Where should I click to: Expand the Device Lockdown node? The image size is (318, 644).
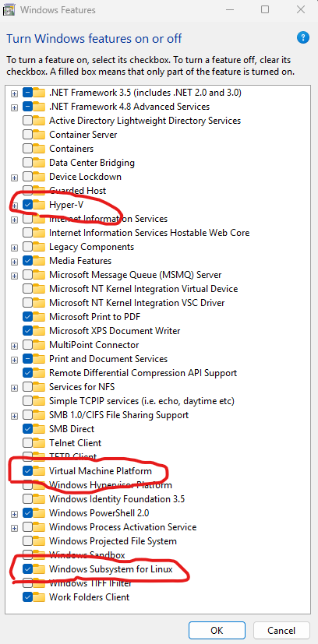click(x=14, y=177)
